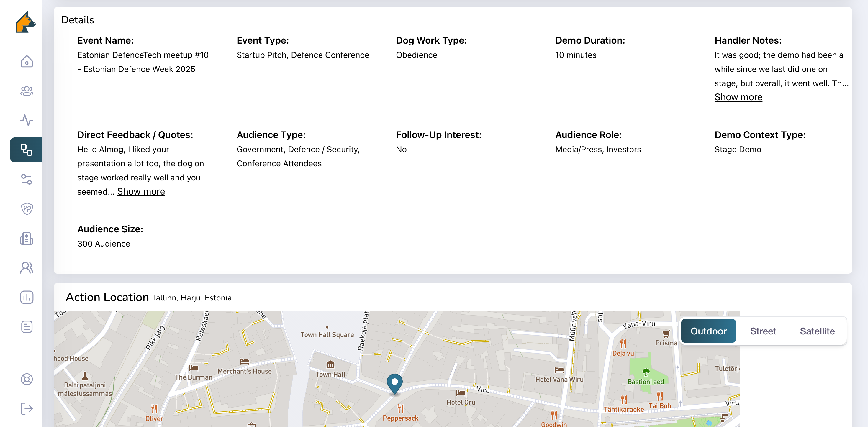Switch map view to Outdoor

(708, 331)
